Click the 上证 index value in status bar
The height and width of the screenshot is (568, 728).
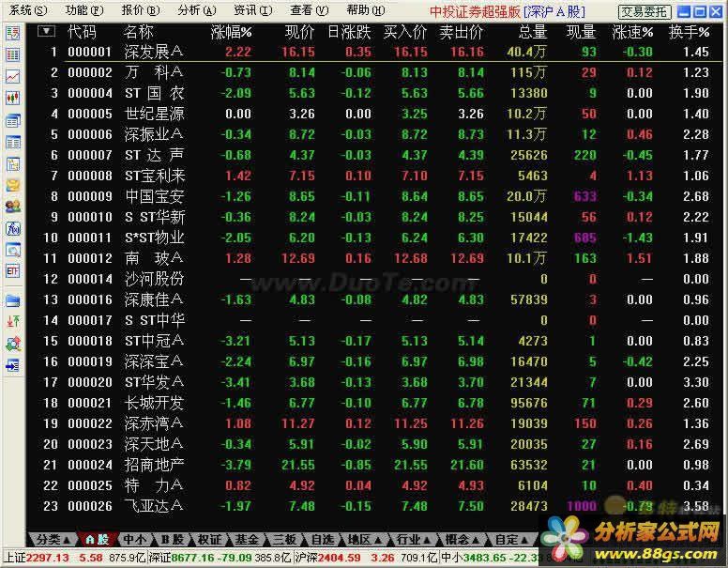point(47,558)
